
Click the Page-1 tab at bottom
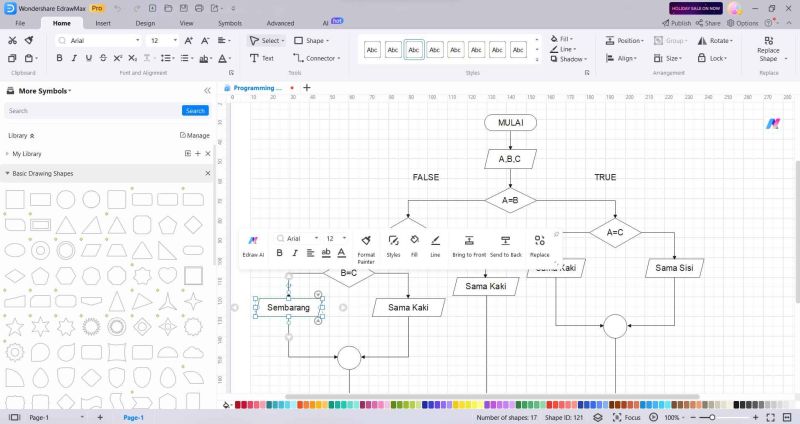point(134,417)
